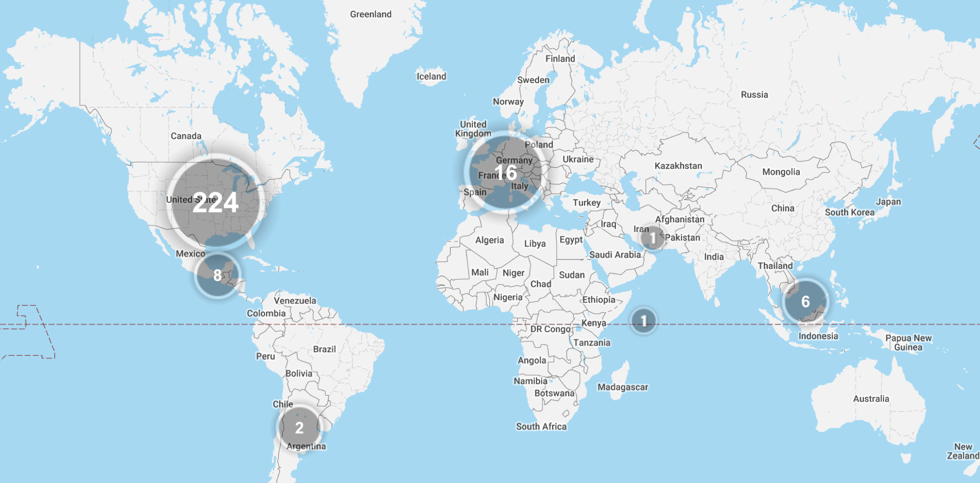Click the Canada label
980x483 pixels.
coord(186,136)
